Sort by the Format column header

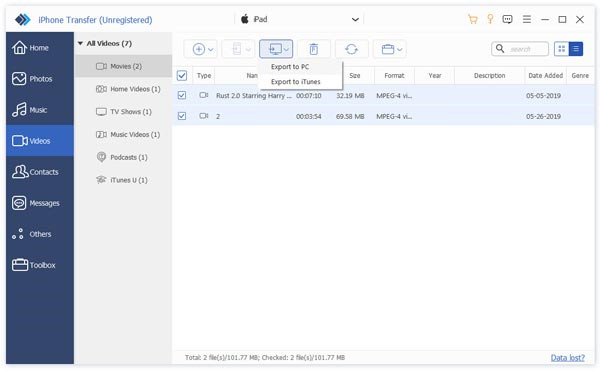click(394, 76)
